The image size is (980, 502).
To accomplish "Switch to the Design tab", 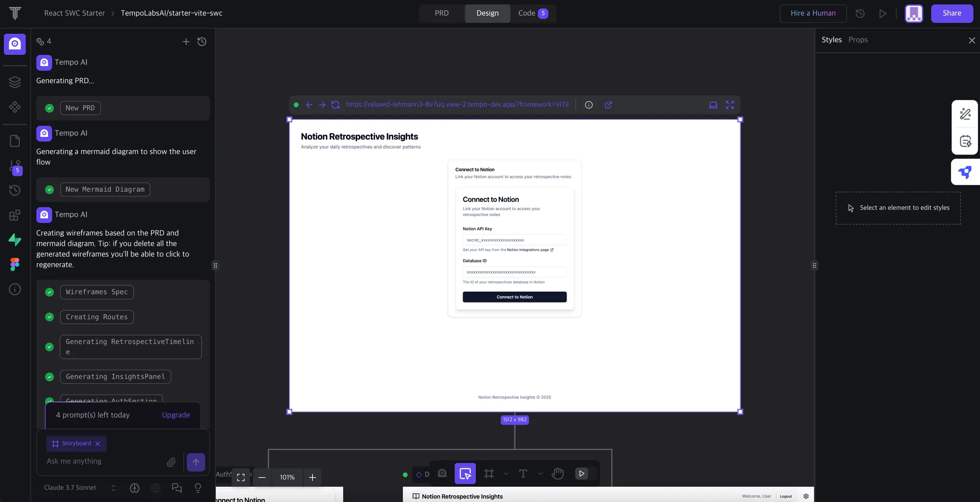I will pos(487,13).
